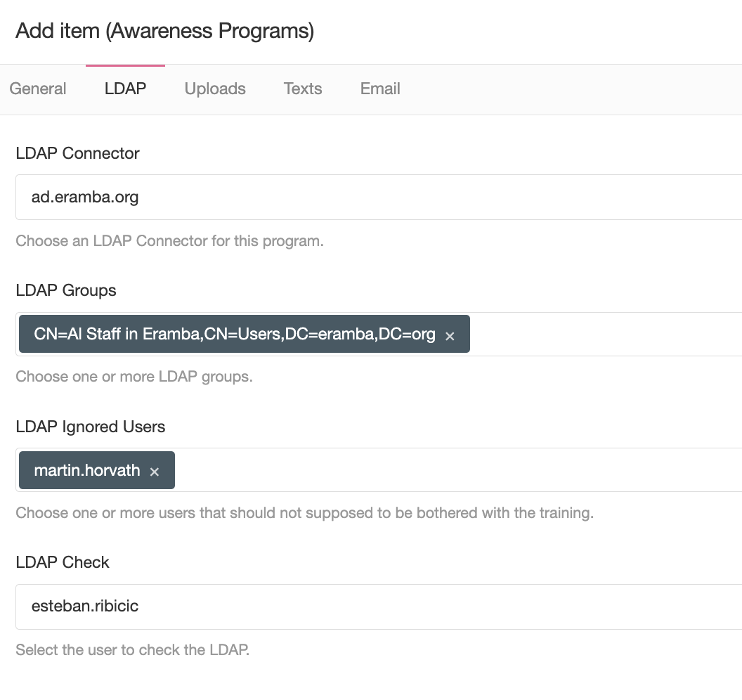Switch to the General tab
The image size is (742, 700).
click(x=38, y=89)
